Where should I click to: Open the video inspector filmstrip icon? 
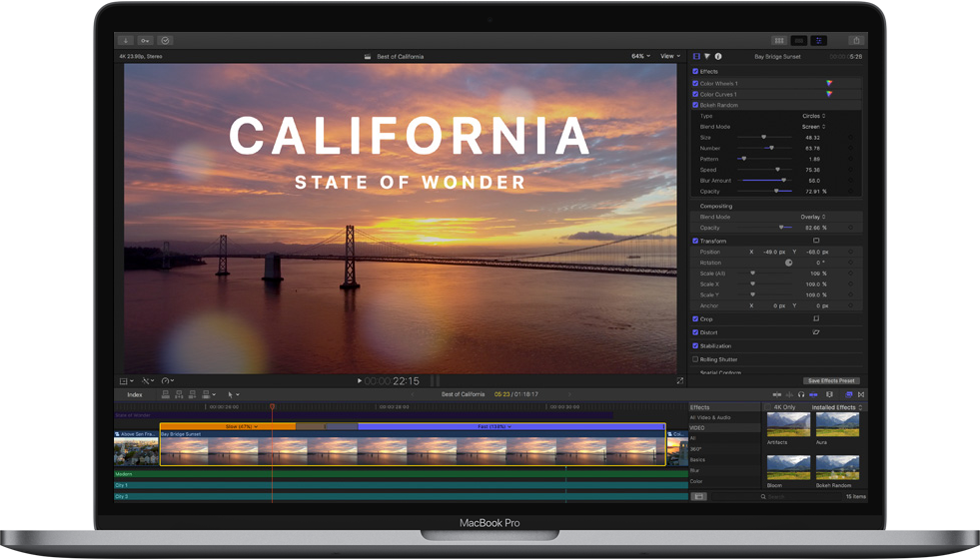click(x=696, y=56)
